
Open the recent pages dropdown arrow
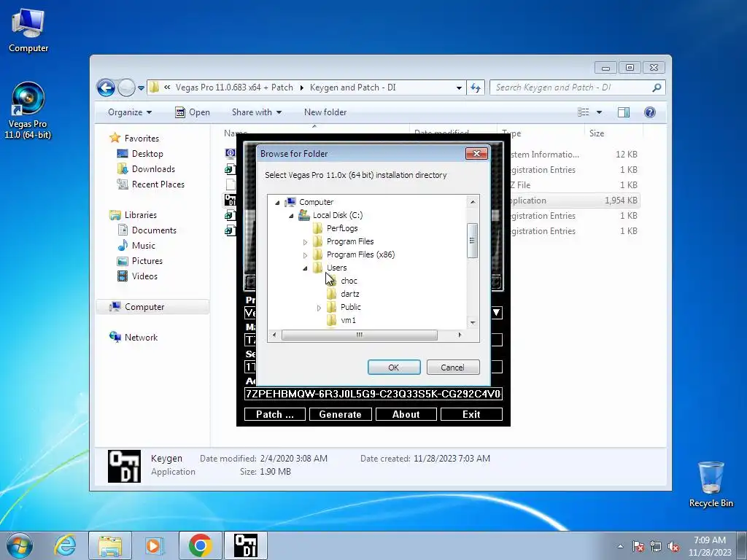tap(141, 88)
